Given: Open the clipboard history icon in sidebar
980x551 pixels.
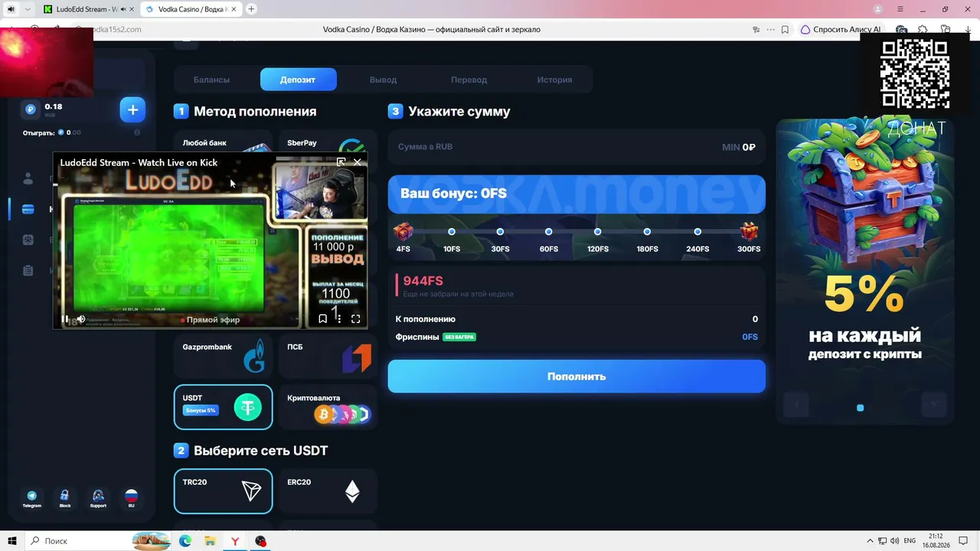Looking at the screenshot, I should [x=28, y=270].
